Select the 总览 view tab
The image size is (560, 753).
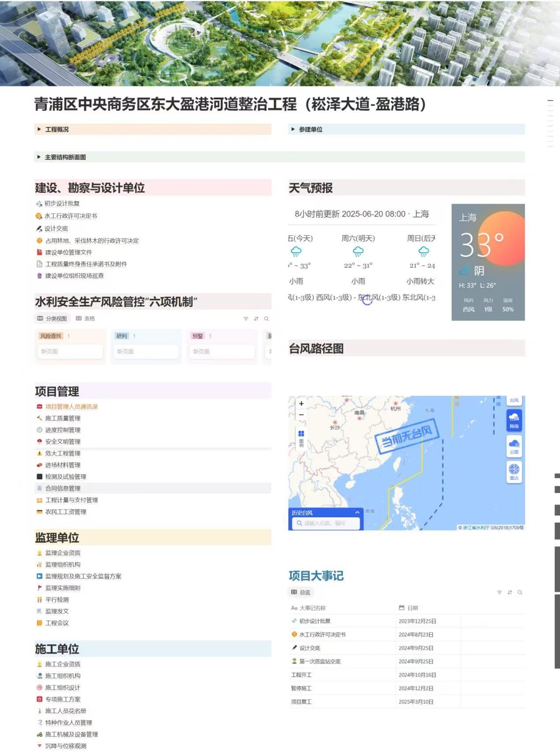[301, 592]
